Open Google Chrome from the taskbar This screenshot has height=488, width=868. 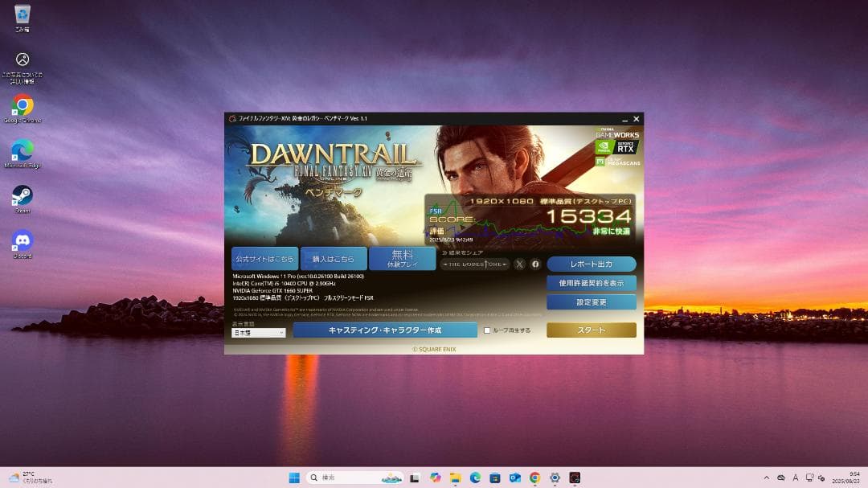coord(533,476)
